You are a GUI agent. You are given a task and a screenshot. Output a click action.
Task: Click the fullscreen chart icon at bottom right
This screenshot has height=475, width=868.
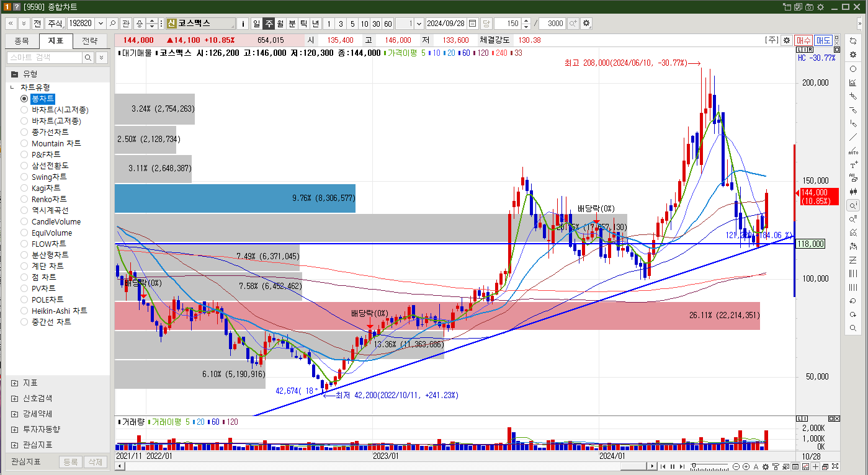835,466
